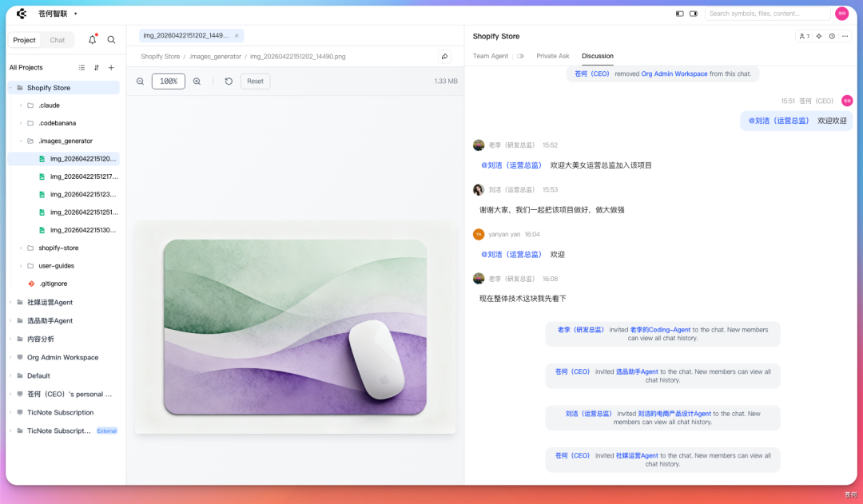This screenshot has height=504, width=863.
Task: Click the list view toggle near All Projects
Action: pyautogui.click(x=82, y=67)
